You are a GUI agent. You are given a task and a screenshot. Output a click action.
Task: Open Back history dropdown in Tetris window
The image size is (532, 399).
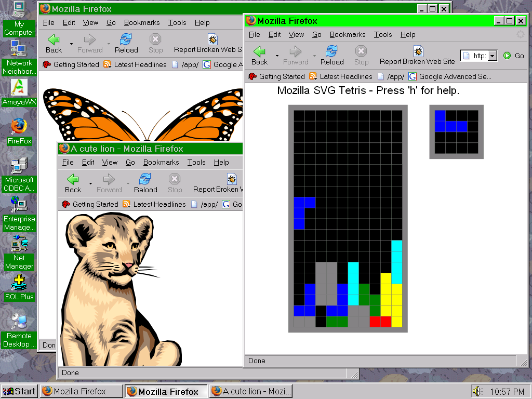click(277, 56)
